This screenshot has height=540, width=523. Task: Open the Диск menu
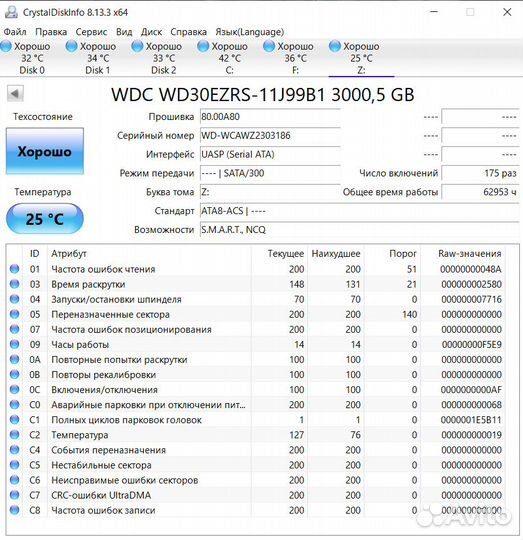coord(151,32)
